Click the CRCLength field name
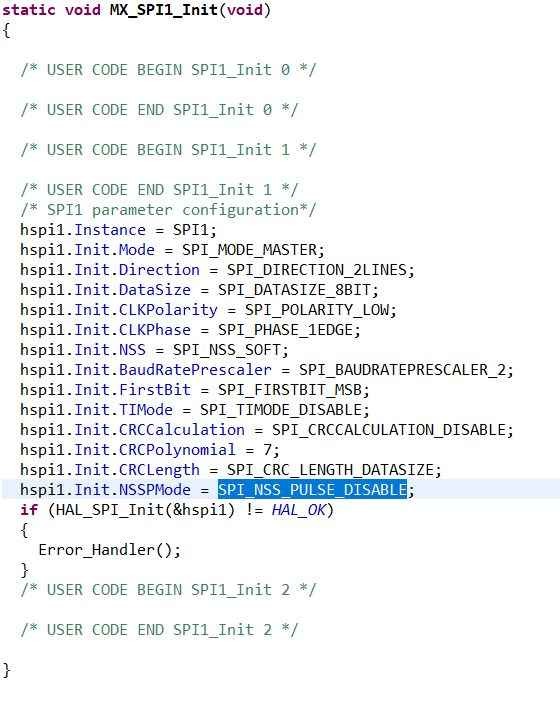 pos(159,470)
